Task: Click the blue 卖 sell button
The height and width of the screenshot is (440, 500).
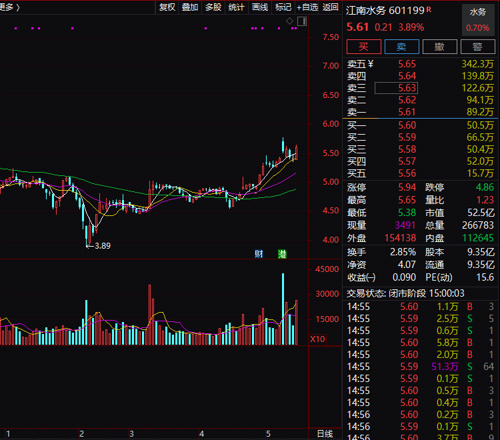Action: (402, 46)
